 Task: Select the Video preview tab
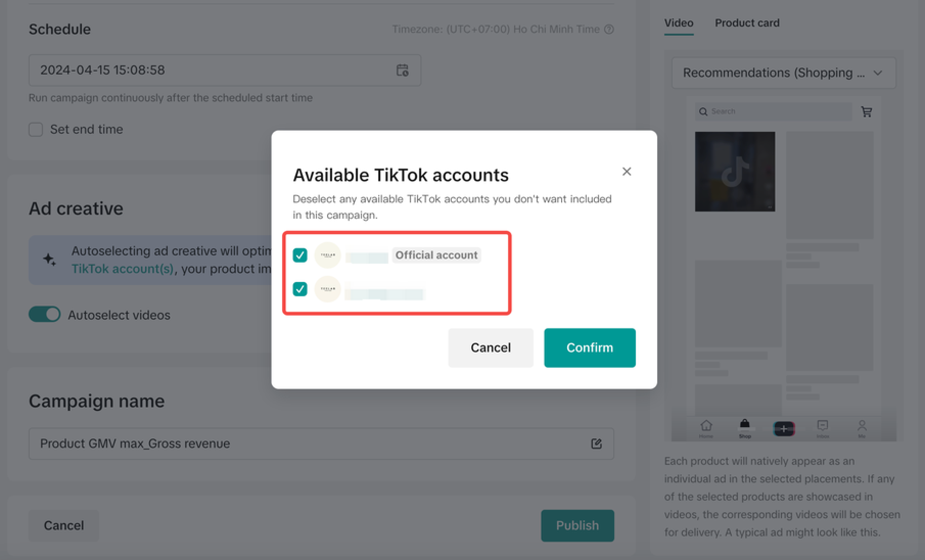(x=678, y=23)
